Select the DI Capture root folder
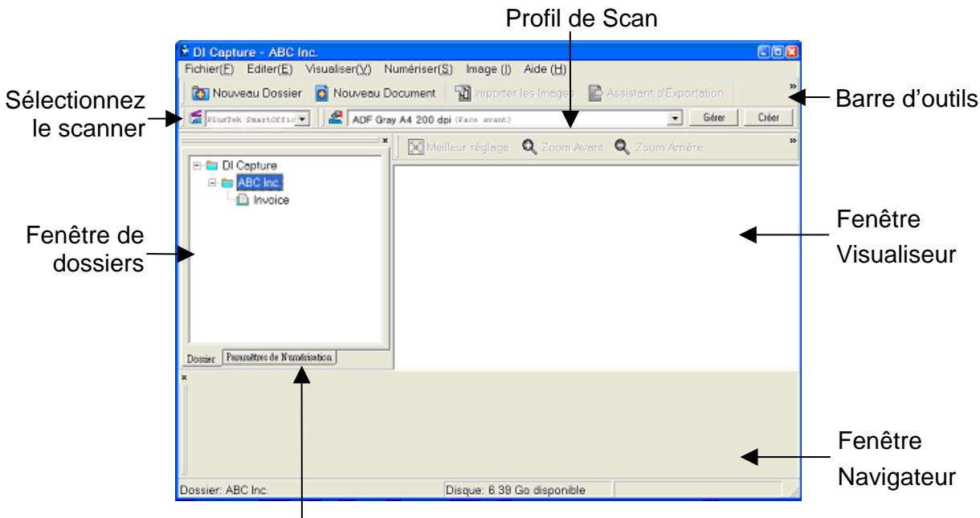 pos(248,165)
